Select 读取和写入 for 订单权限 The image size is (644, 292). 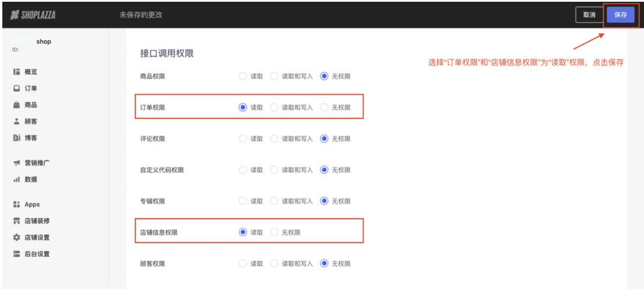pos(274,107)
